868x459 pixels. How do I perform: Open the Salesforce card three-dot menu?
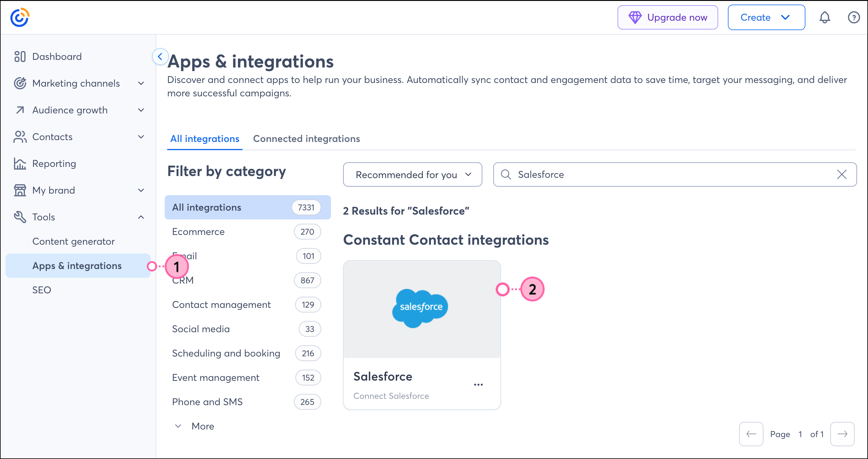click(x=478, y=385)
